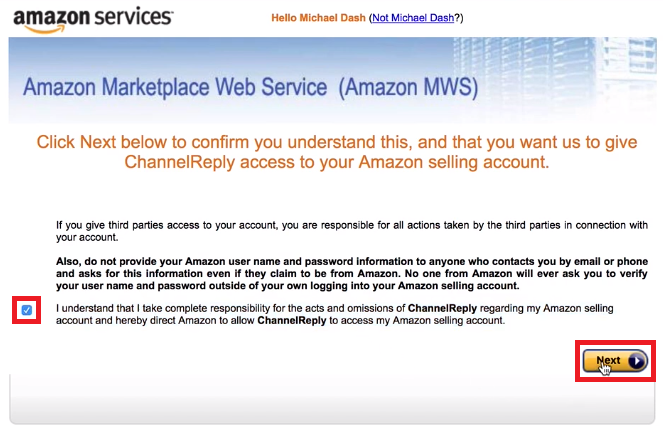
Task: Click the Next button
Action: pyautogui.click(x=615, y=361)
